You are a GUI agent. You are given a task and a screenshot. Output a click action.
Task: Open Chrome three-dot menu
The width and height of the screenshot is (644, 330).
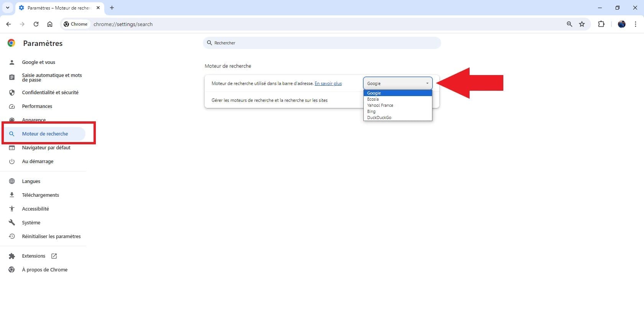[x=636, y=24]
